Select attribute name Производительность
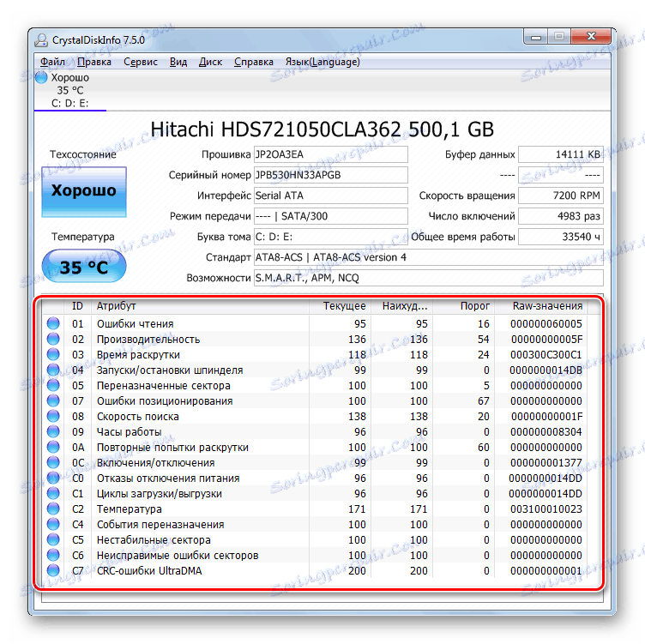This screenshot has width=645, height=644. pos(148,340)
